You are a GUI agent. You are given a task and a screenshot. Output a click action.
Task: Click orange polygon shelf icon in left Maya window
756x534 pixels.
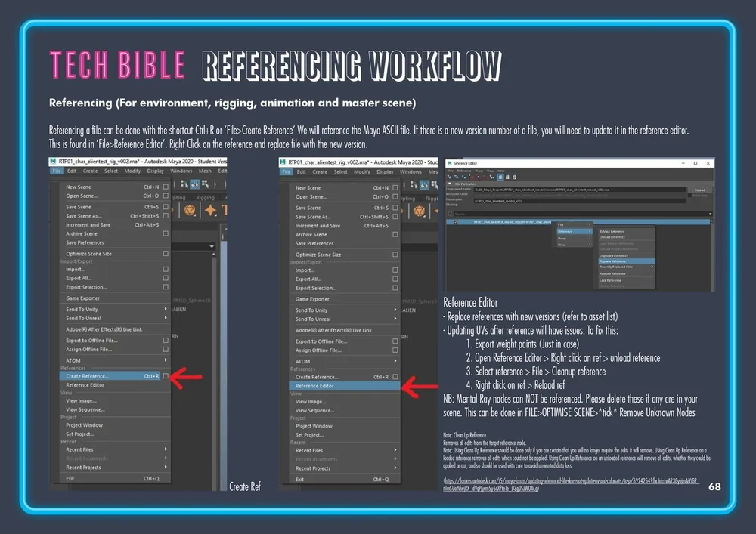[x=190, y=211]
